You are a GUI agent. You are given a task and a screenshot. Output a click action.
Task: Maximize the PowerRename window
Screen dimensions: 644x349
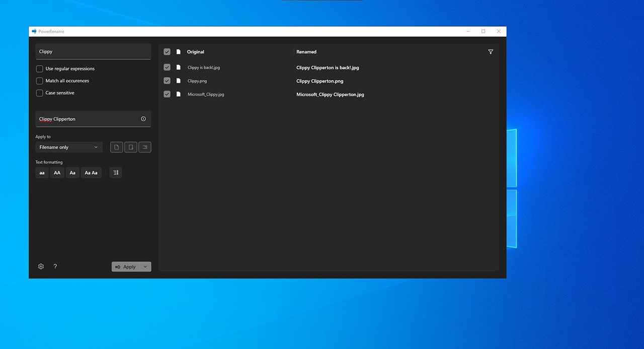tap(484, 31)
